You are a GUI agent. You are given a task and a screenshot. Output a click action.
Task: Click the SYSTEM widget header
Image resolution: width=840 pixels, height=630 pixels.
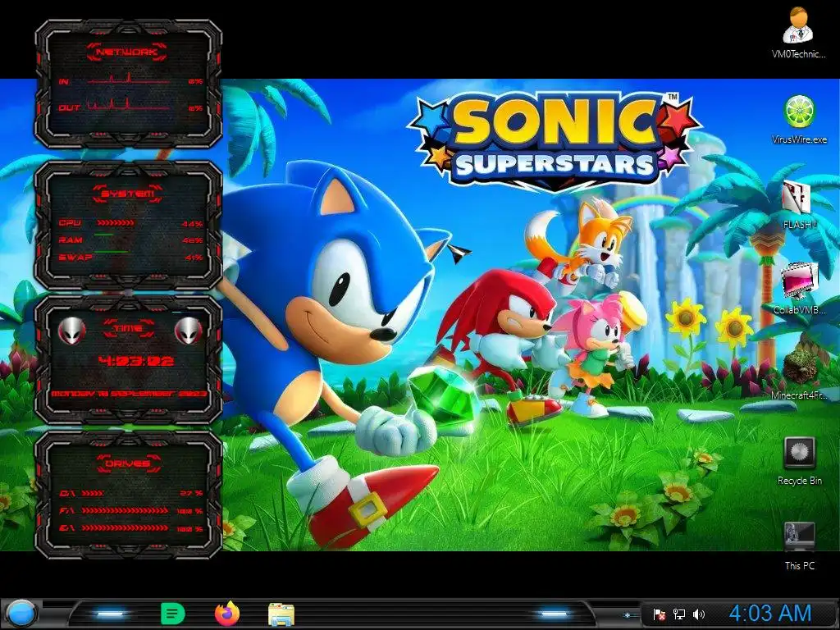[x=127, y=194]
